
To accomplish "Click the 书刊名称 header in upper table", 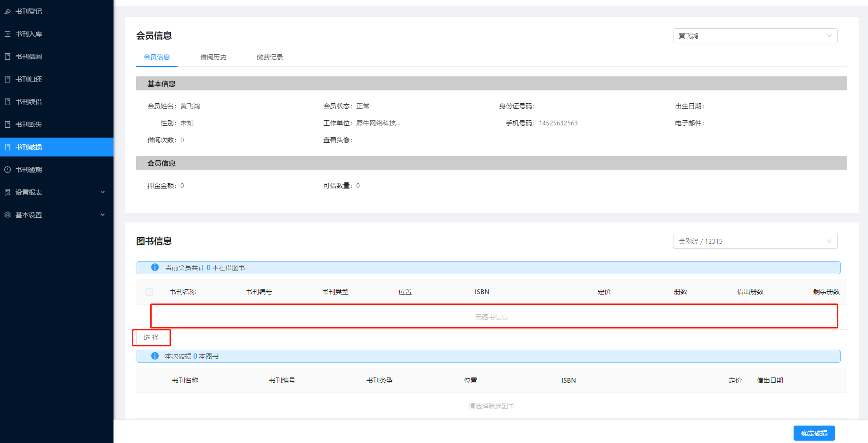I will pos(183,292).
